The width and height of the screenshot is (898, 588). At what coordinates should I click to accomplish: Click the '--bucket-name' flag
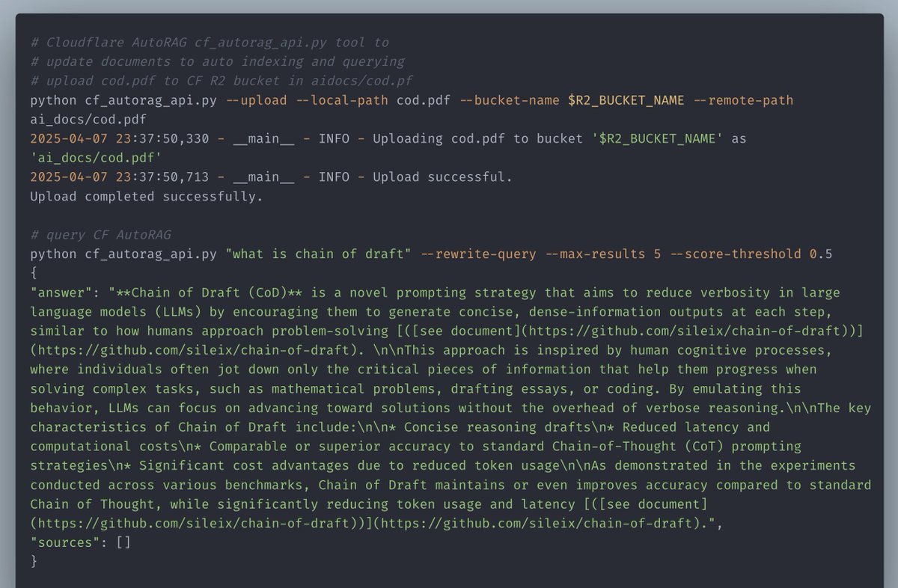[x=510, y=100]
